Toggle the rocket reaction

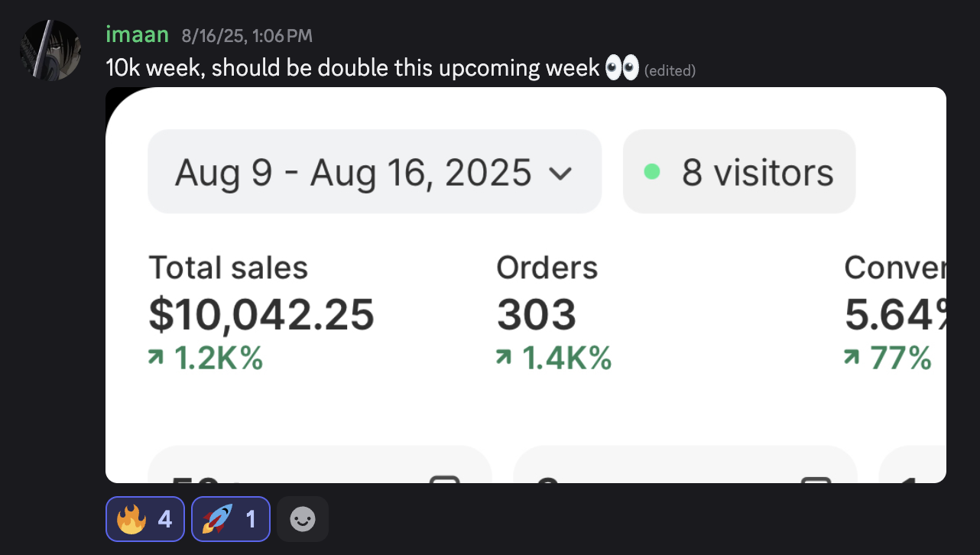pyautogui.click(x=230, y=519)
